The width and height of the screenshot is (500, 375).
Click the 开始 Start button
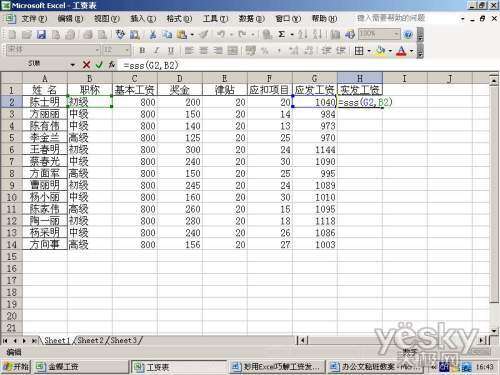coord(16,367)
